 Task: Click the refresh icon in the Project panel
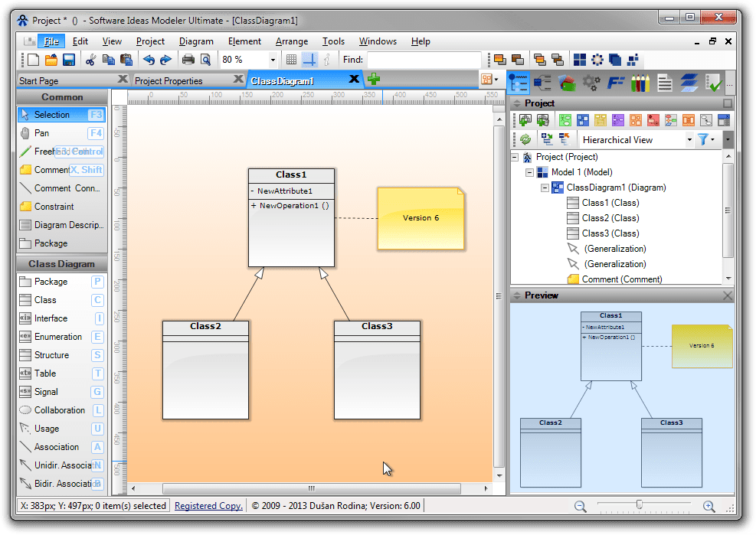[525, 138]
